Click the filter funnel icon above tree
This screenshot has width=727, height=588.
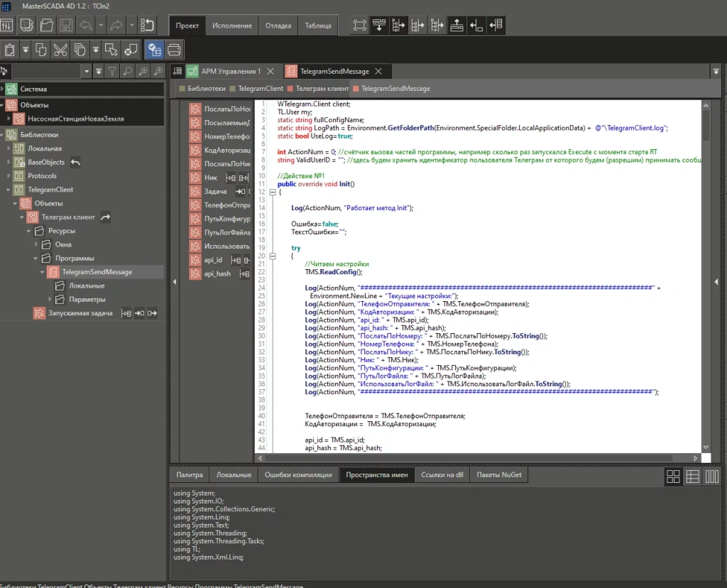pyautogui.click(x=112, y=71)
